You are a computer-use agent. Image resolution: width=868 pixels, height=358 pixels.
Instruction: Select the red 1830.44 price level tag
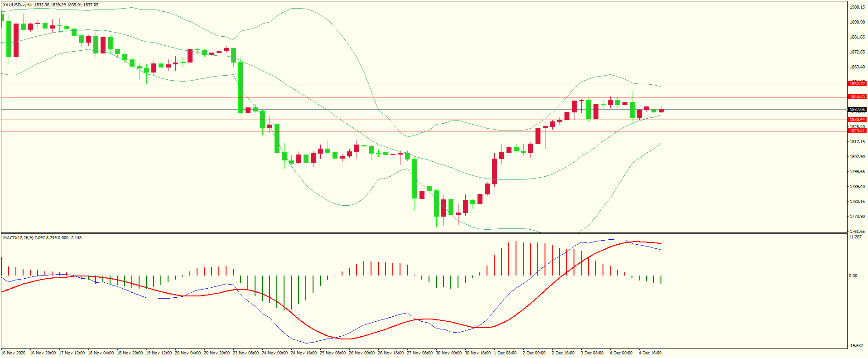(857, 120)
